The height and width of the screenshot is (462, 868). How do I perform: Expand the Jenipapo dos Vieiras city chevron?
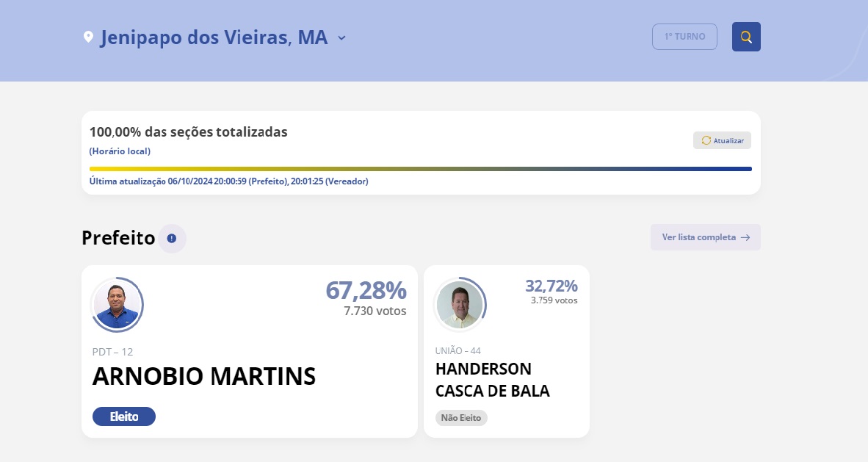(341, 37)
